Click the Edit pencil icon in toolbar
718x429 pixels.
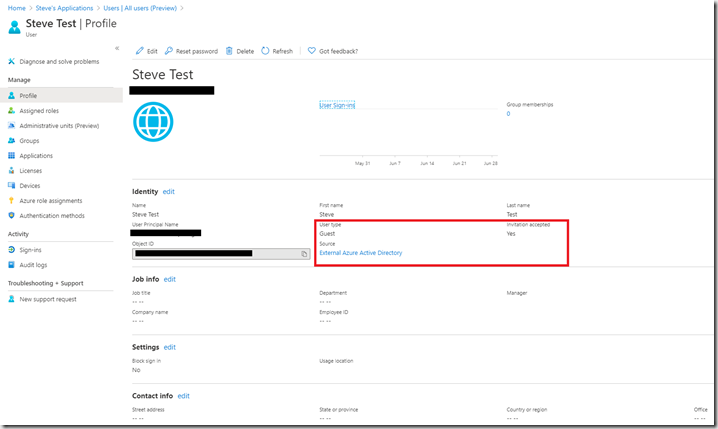point(140,51)
